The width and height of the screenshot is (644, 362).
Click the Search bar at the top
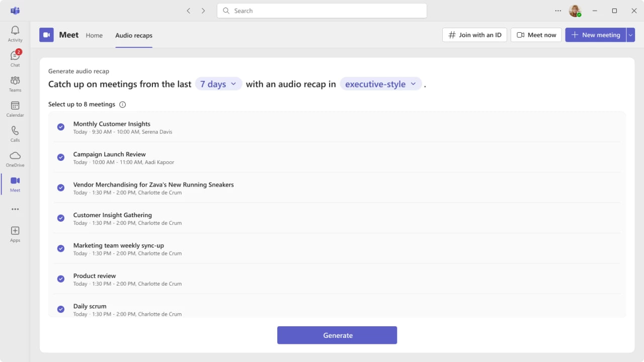click(321, 10)
